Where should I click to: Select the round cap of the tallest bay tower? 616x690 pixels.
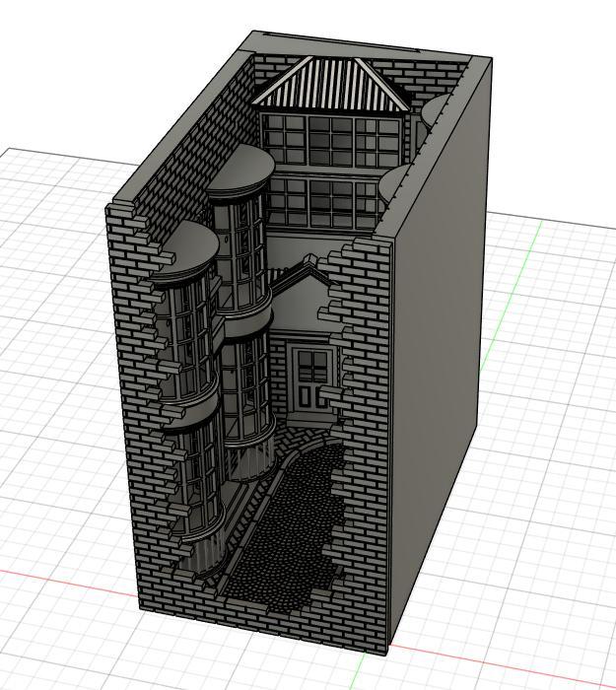[x=240, y=171]
